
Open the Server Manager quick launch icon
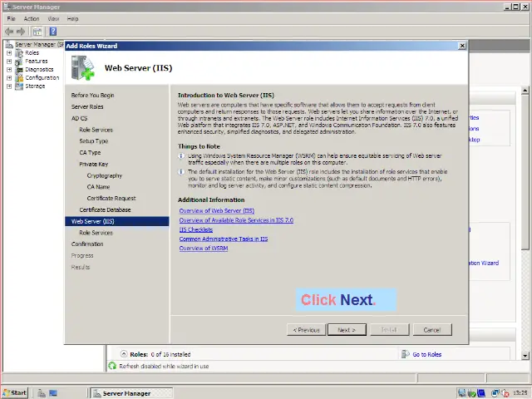(x=42, y=393)
